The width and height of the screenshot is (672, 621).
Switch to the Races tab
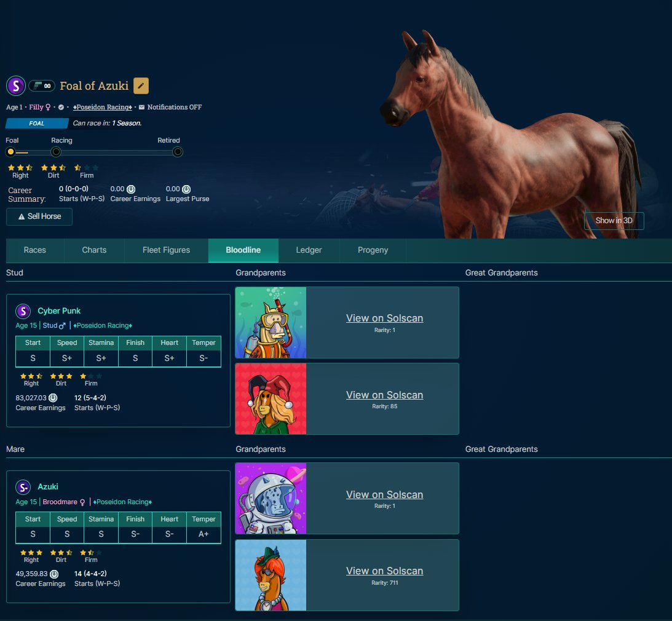[34, 250]
